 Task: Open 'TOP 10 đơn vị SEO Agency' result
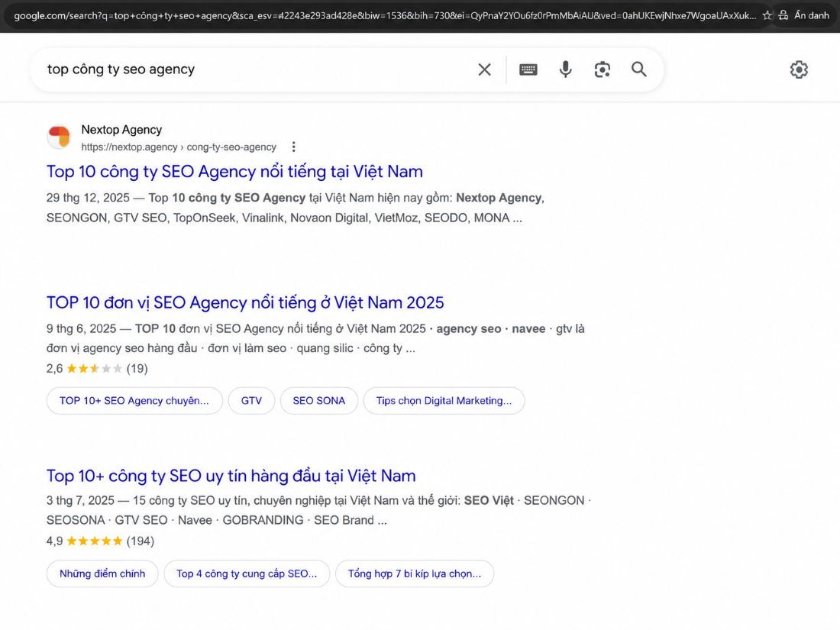pos(245,302)
